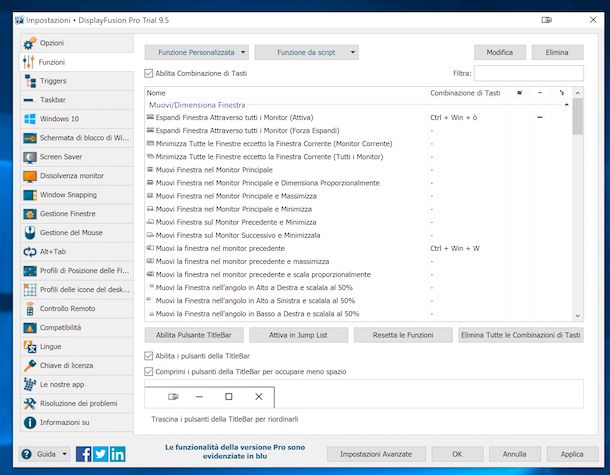This screenshot has height=475, width=610.
Task: Click the Le nostre app icon
Action: [30, 384]
